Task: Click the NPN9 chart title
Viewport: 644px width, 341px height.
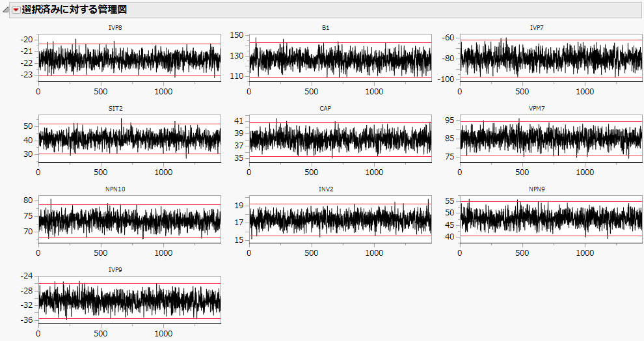Action: click(x=537, y=189)
